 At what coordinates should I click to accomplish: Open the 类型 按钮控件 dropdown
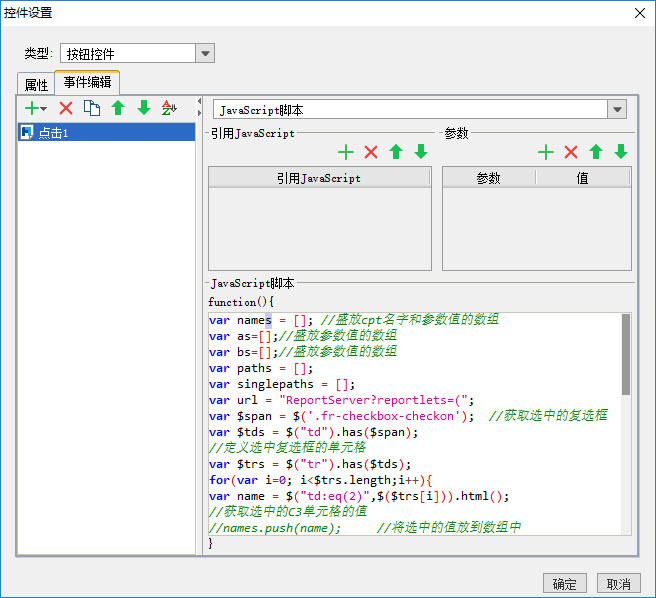pyautogui.click(x=205, y=54)
